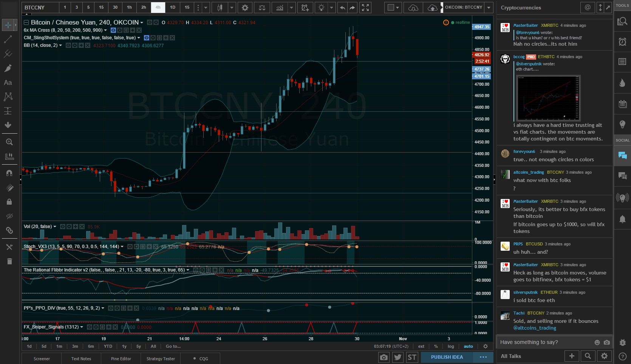The image size is (631, 364).
Task: Select the Text annotation tool
Action: click(x=8, y=83)
